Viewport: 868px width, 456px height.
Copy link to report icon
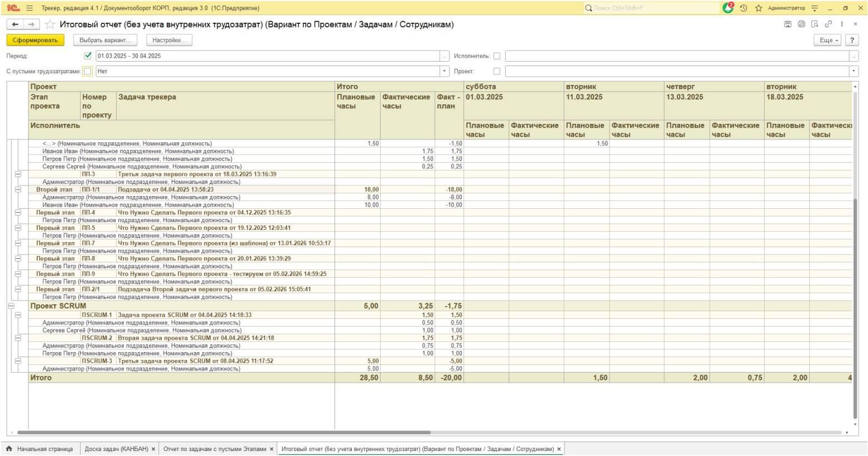click(828, 24)
